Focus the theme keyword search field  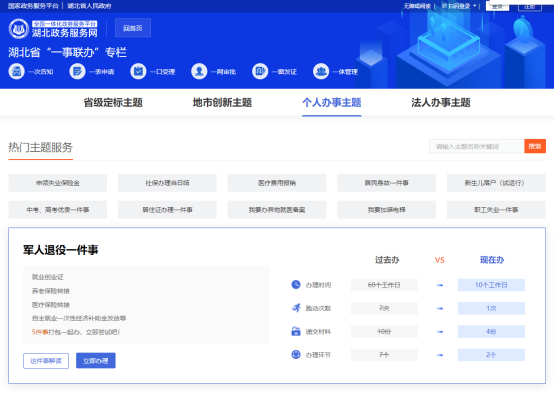pyautogui.click(x=477, y=146)
